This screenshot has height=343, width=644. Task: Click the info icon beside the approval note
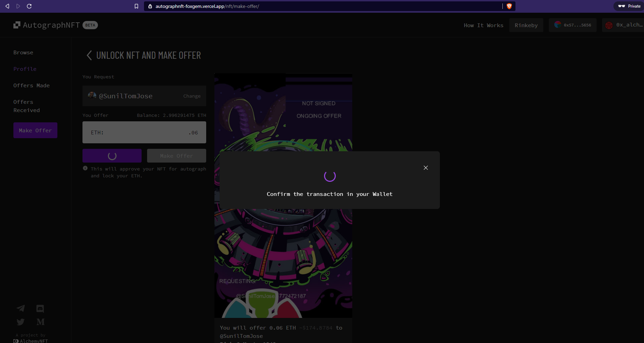pos(85,168)
